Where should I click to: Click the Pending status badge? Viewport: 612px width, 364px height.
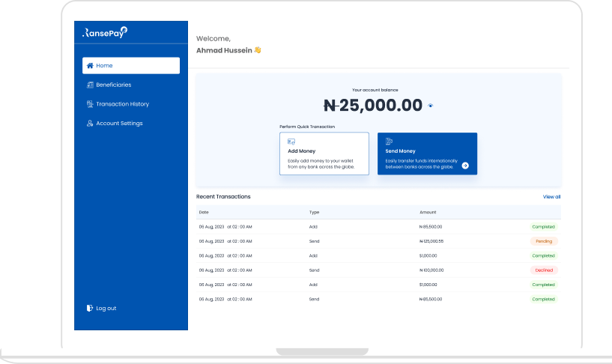[544, 241]
